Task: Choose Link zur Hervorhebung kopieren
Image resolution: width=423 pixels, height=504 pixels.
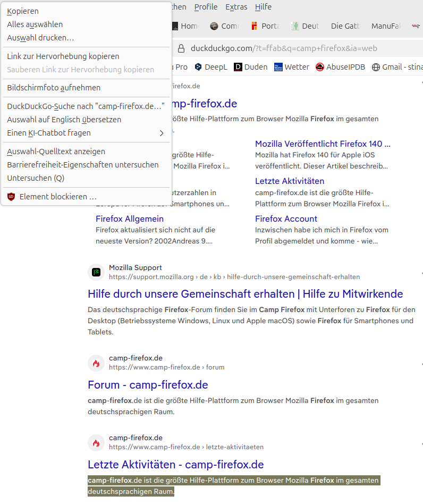Action: pos(86,56)
